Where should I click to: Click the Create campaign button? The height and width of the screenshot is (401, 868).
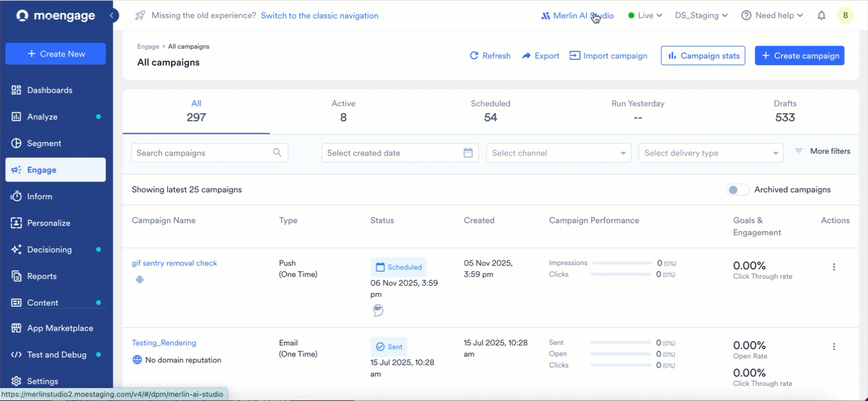(800, 56)
